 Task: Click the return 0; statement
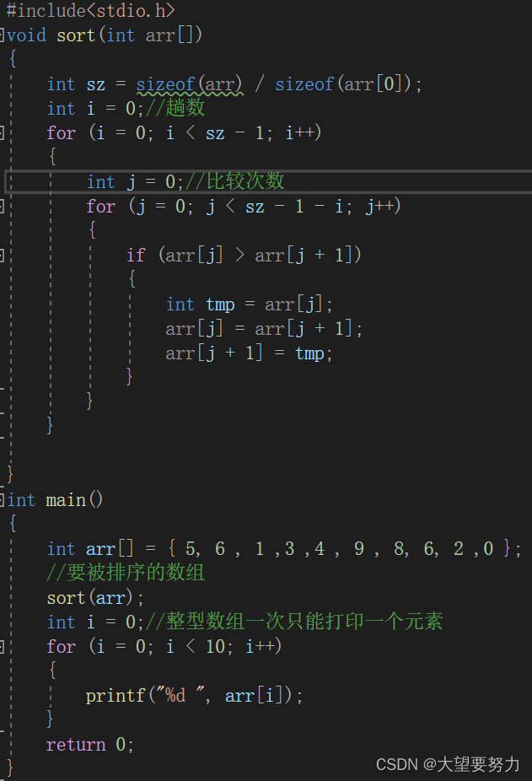(90, 744)
